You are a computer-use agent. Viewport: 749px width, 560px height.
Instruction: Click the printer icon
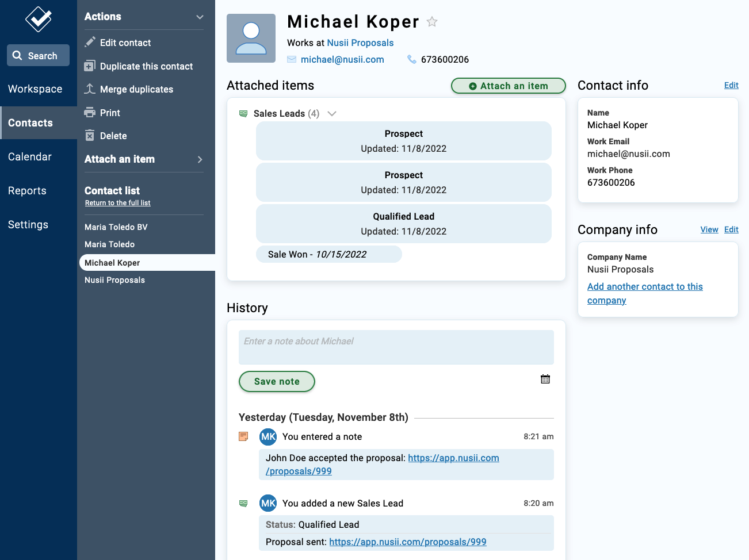pos(90,112)
